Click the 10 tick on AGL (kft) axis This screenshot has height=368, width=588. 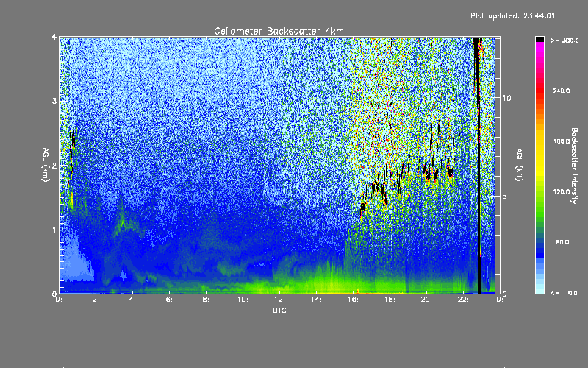(x=506, y=98)
